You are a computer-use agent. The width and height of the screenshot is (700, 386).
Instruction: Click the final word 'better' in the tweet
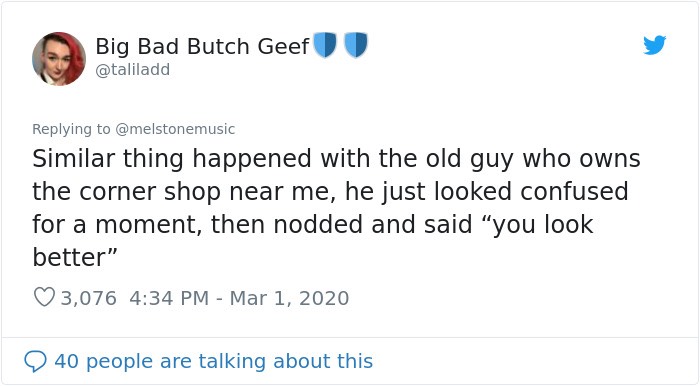point(68,257)
